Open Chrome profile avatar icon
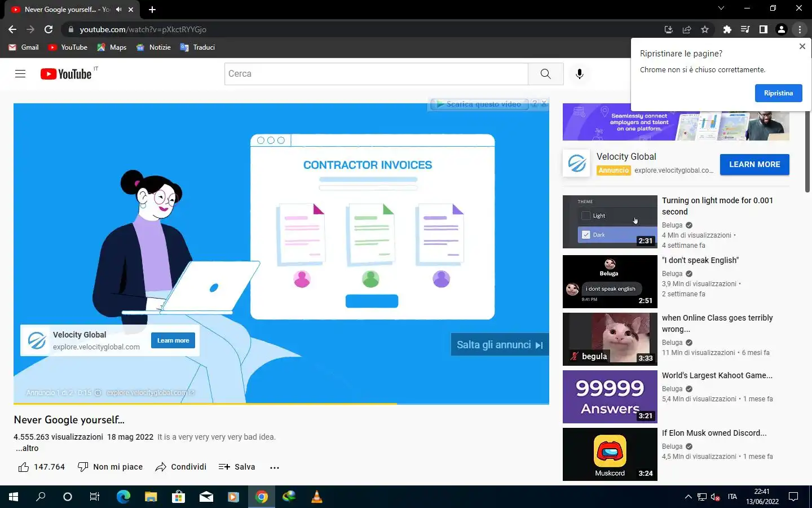This screenshot has width=812, height=508. coord(782,29)
